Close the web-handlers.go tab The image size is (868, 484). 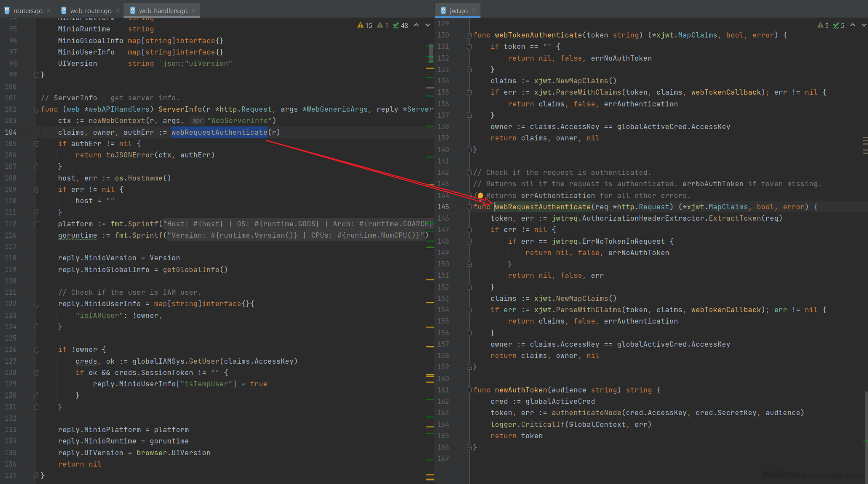(194, 10)
